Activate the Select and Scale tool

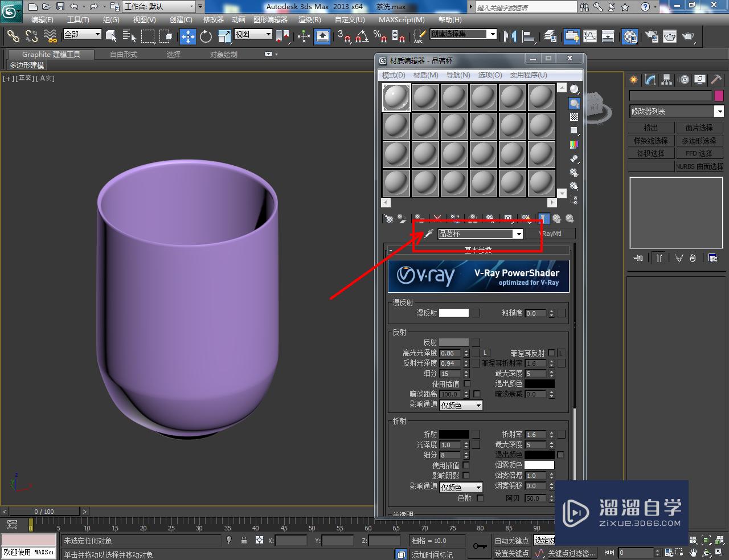click(x=224, y=36)
